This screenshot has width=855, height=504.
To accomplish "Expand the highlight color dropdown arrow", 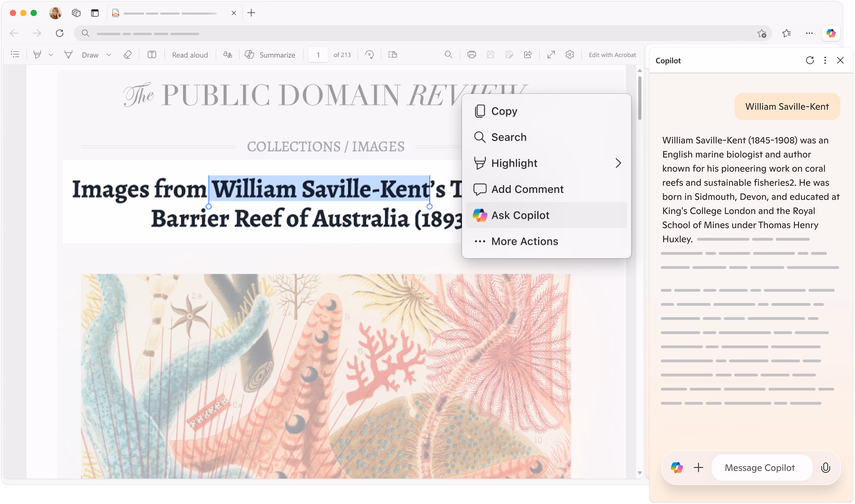I will (x=51, y=54).
